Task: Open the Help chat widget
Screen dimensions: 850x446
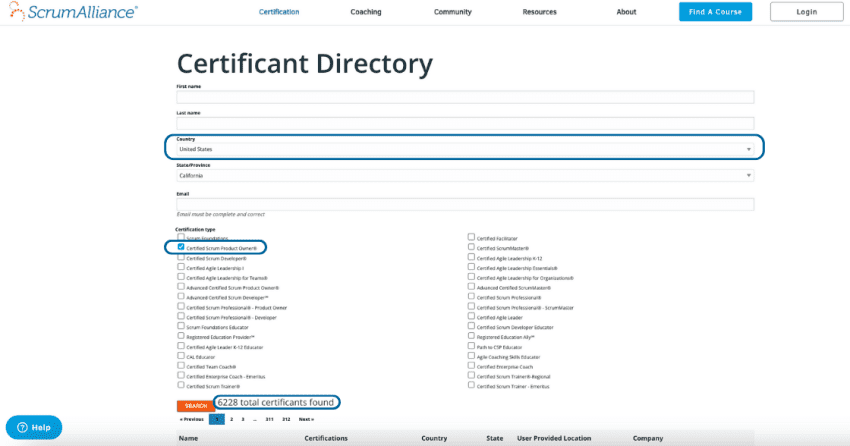Action: (x=34, y=427)
